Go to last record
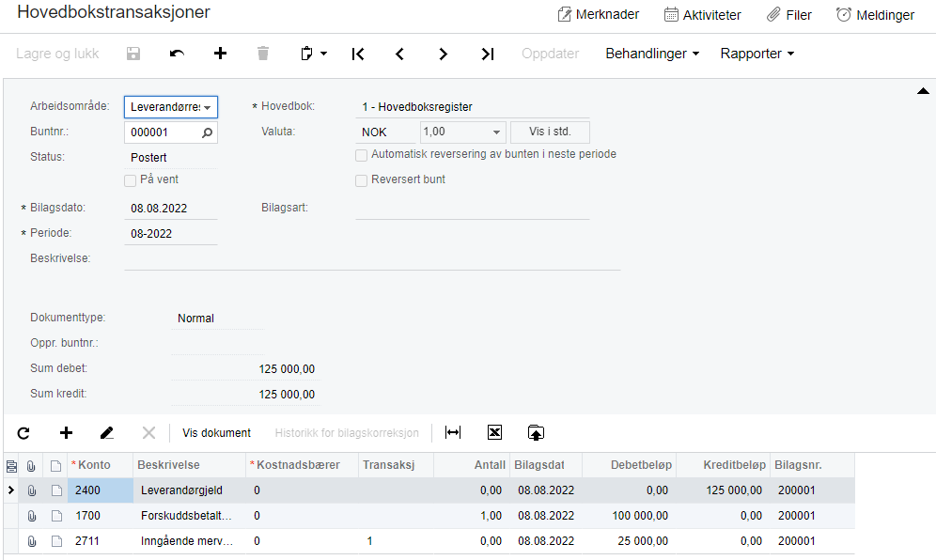Screen dimensions: 936x560 click(x=487, y=54)
